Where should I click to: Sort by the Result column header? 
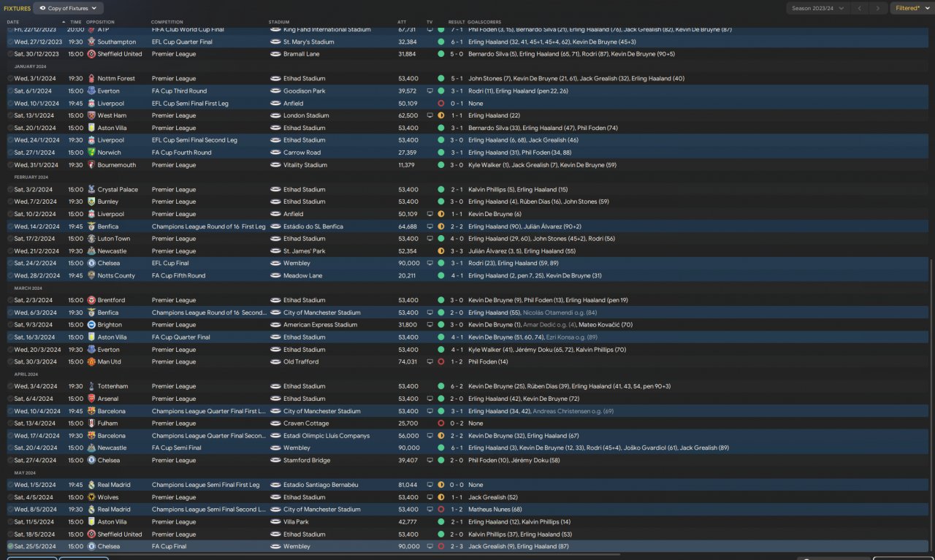pos(457,23)
